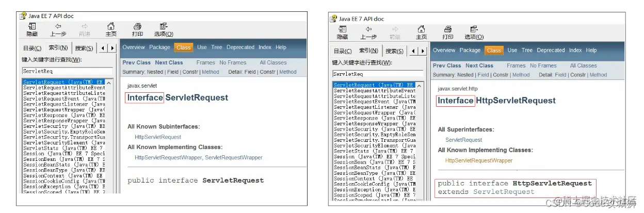This screenshot has width=644, height=213.
Task: Switch to 索引(N) tab in HttpServletRequest doc window
Action: click(x=368, y=51)
